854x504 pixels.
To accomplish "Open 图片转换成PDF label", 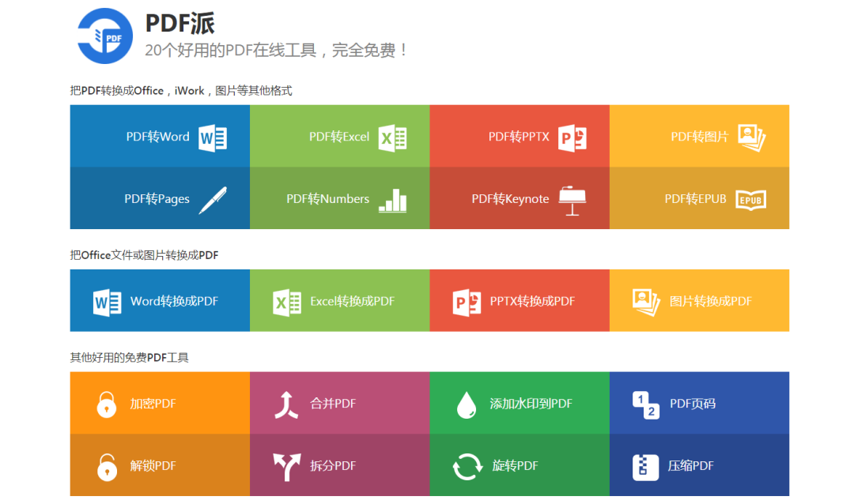I will click(711, 301).
